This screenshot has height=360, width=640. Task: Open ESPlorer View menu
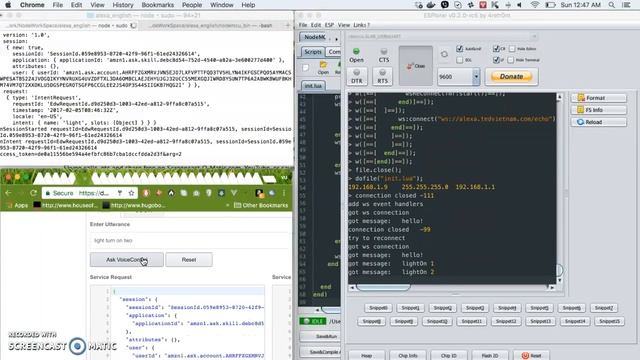click(344, 25)
